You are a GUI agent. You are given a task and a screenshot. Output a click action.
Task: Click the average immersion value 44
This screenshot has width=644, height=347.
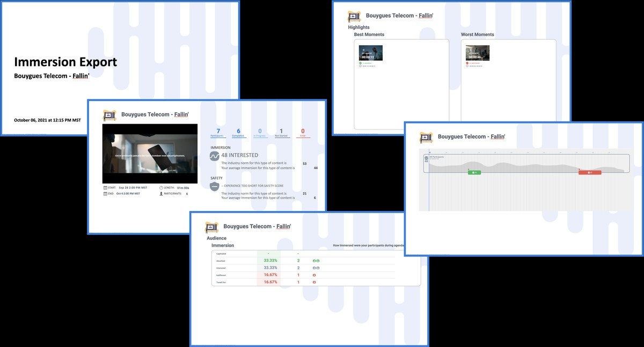(316, 168)
